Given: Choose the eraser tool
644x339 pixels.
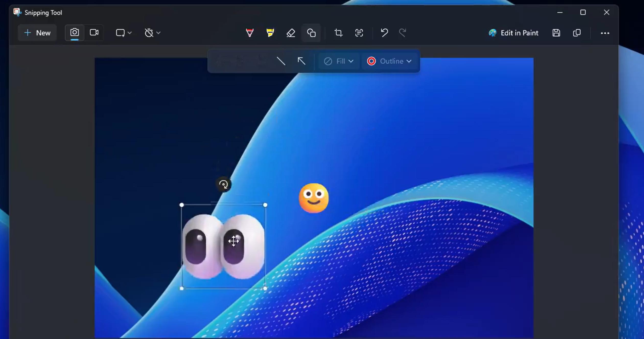Looking at the screenshot, I should point(291,33).
